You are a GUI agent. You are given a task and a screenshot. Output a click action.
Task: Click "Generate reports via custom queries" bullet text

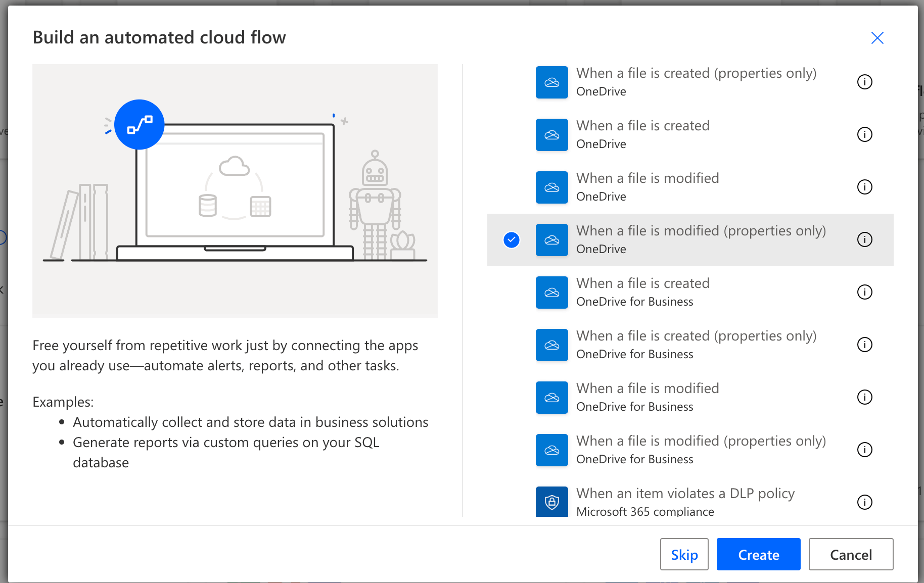click(226, 453)
